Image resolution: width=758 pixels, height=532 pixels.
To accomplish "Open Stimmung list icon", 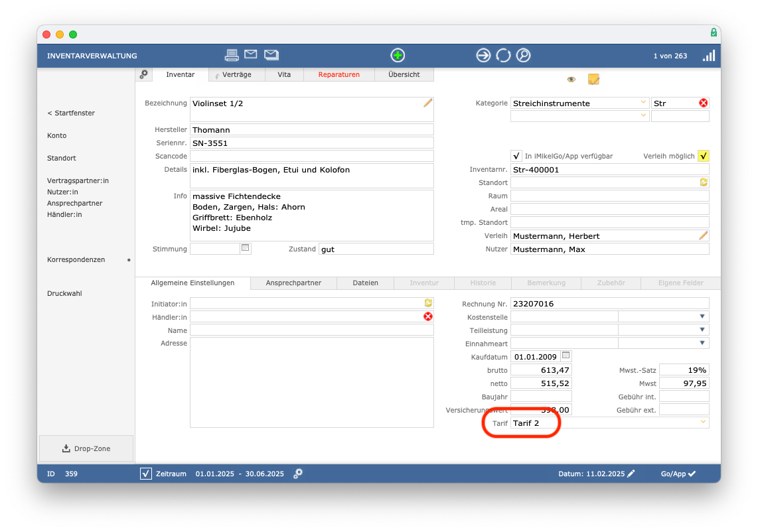I will pyautogui.click(x=246, y=248).
